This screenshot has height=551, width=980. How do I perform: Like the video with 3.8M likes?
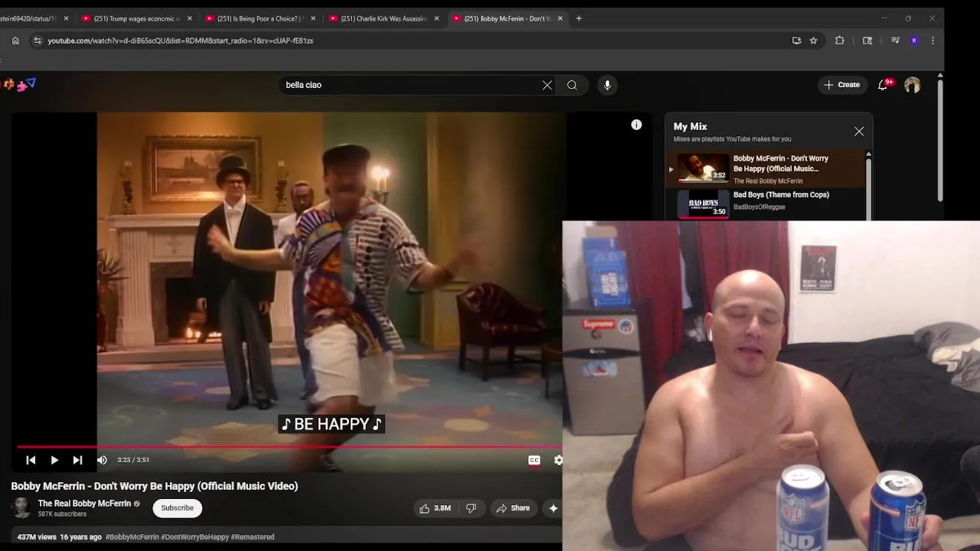pos(434,508)
